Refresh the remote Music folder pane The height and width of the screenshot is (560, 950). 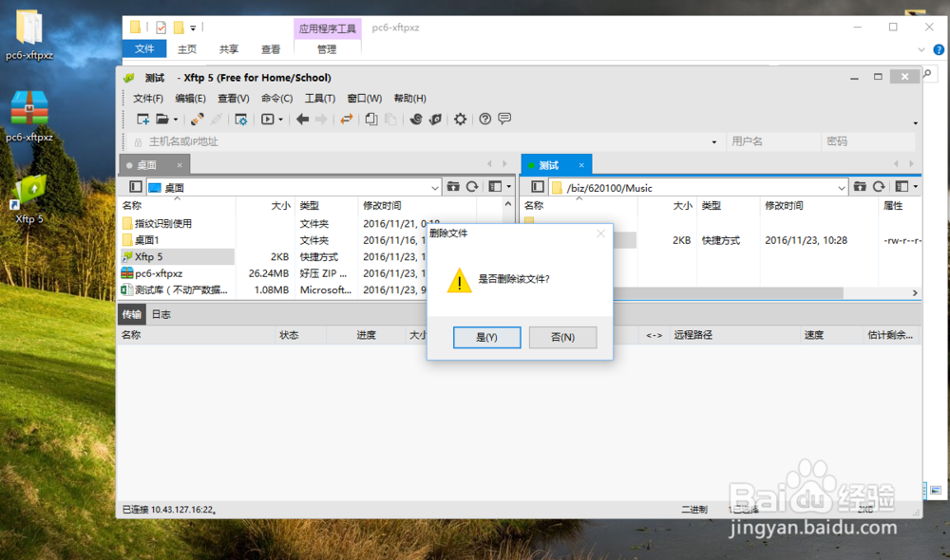pos(879,187)
